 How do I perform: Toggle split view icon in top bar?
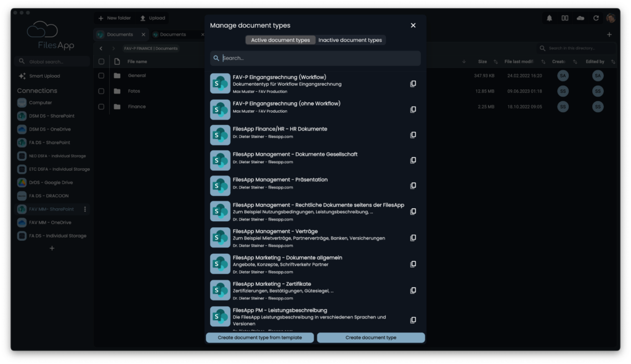tap(565, 18)
